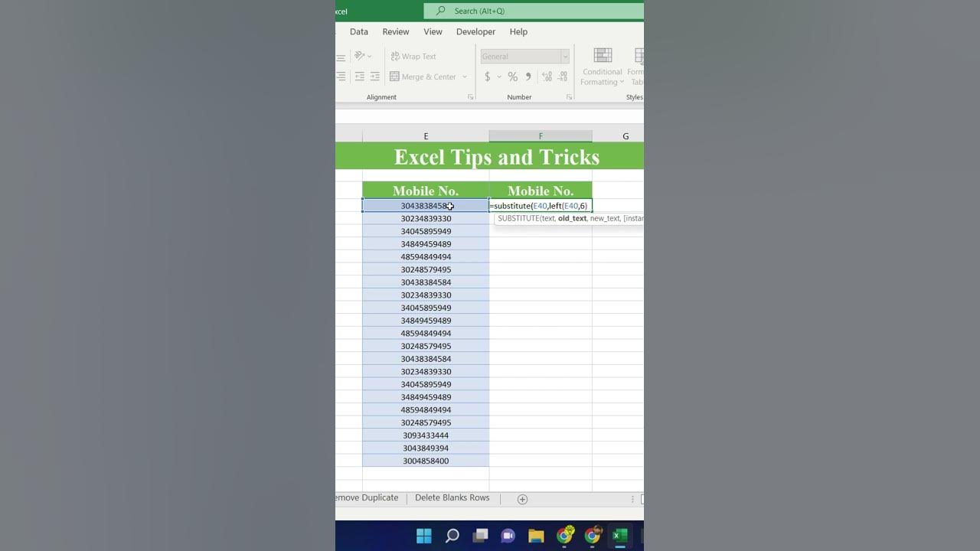
Task: Select column G header
Action: pyautogui.click(x=626, y=136)
